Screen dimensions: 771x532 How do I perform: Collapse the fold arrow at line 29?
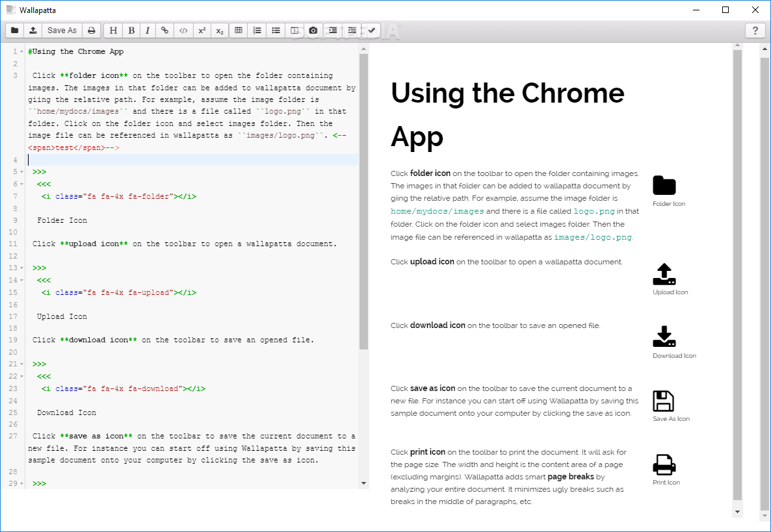click(x=22, y=484)
